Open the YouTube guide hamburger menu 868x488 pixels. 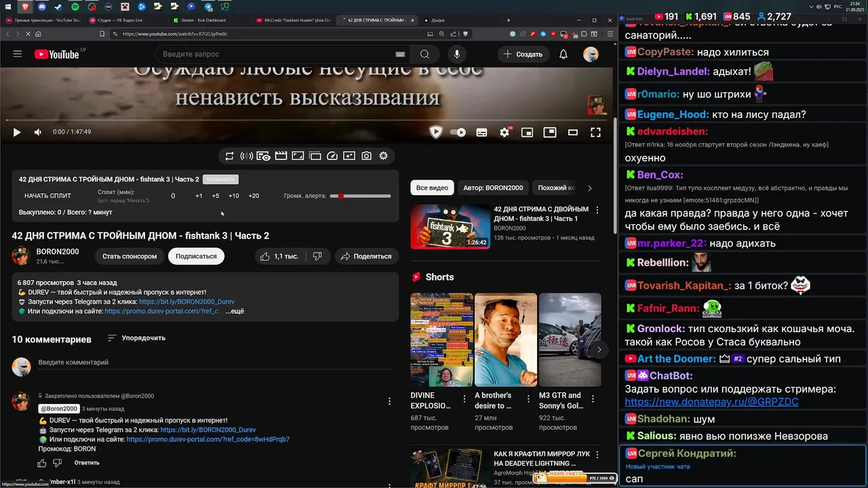18,54
